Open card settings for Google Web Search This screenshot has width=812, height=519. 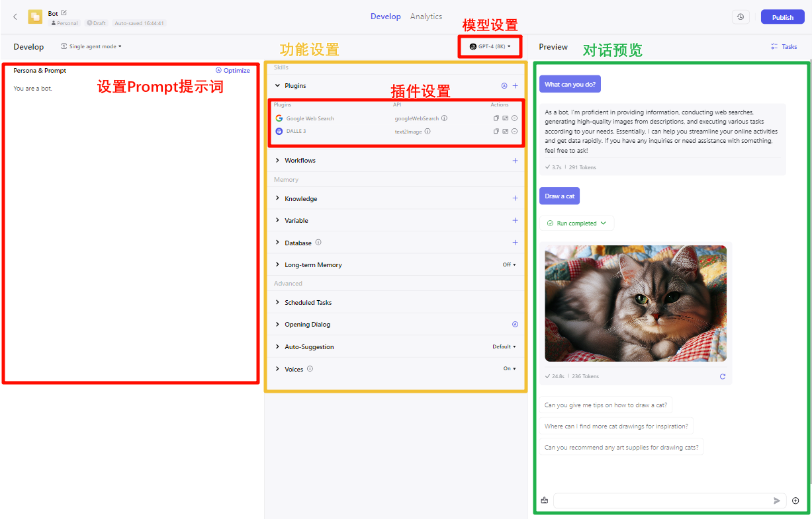[x=506, y=118]
